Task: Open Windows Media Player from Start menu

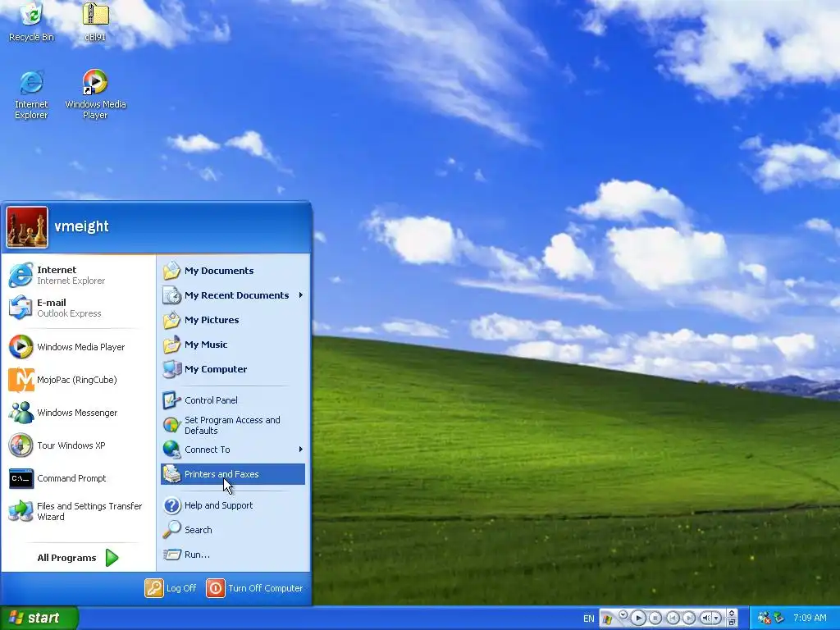Action: tap(78, 347)
